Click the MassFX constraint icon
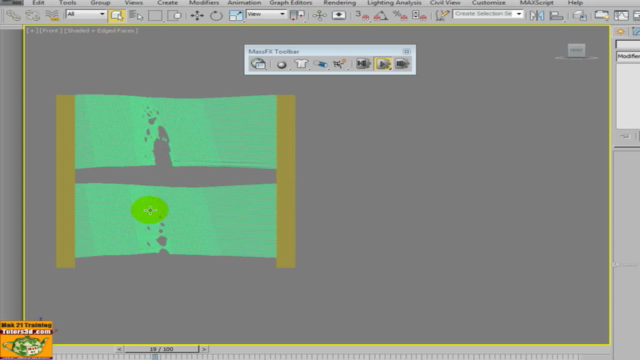This screenshot has width=640, height=360. (320, 64)
